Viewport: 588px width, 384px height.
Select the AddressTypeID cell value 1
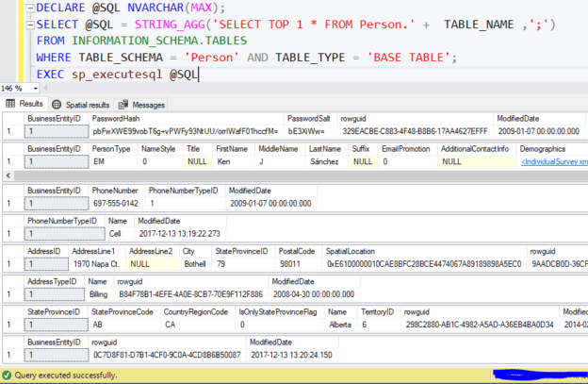(x=55, y=294)
